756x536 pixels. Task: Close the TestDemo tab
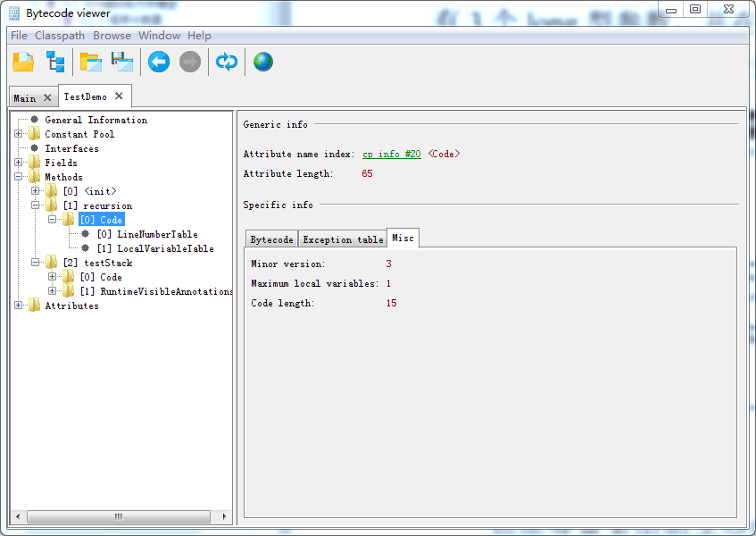click(119, 96)
